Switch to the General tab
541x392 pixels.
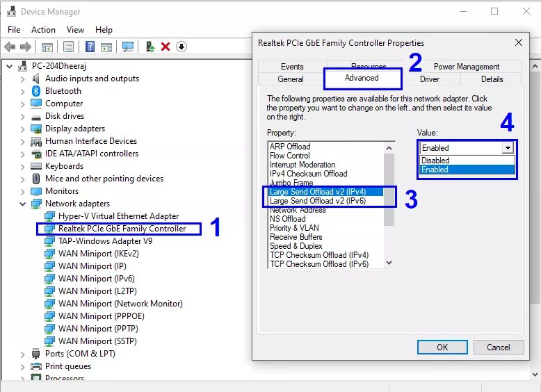coord(291,79)
